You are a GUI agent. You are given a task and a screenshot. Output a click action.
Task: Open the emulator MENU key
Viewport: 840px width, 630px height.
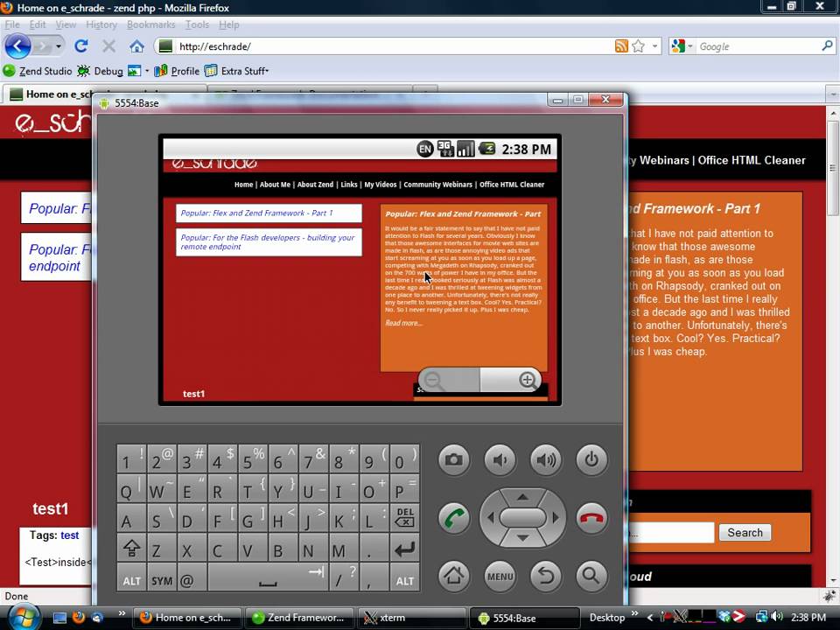[500, 576]
